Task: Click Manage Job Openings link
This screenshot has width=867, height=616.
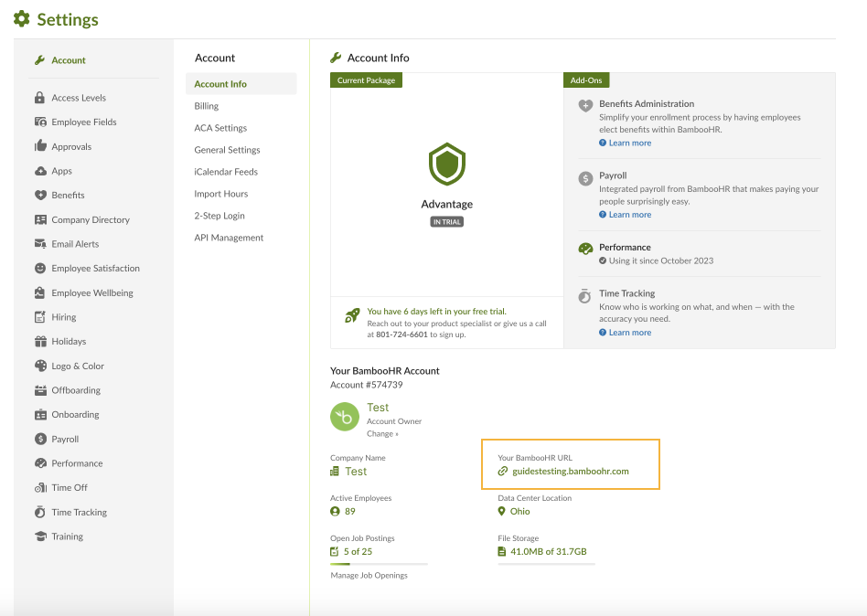Action: point(369,575)
